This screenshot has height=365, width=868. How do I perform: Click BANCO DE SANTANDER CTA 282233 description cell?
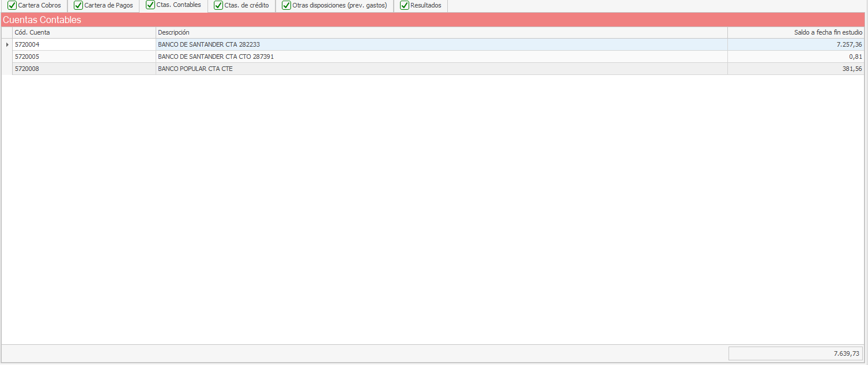(441, 44)
